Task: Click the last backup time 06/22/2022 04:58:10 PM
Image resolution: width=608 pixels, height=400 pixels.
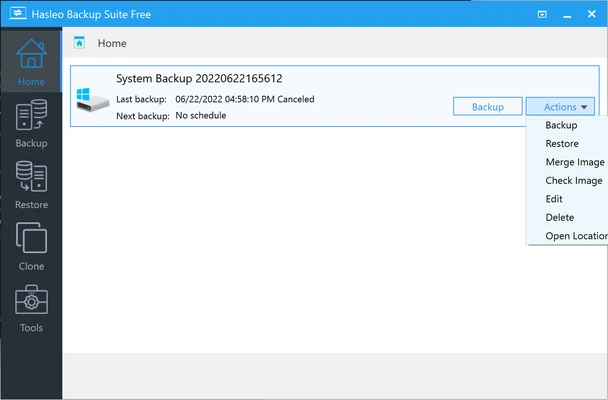Action: [x=225, y=99]
